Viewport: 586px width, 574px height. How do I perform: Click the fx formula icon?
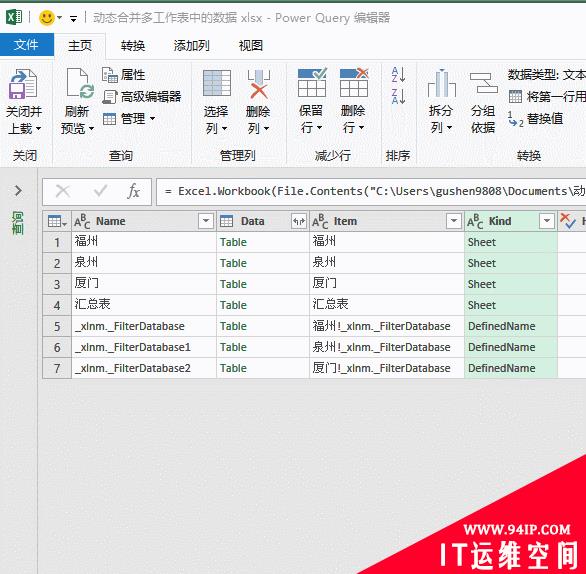click(x=133, y=191)
